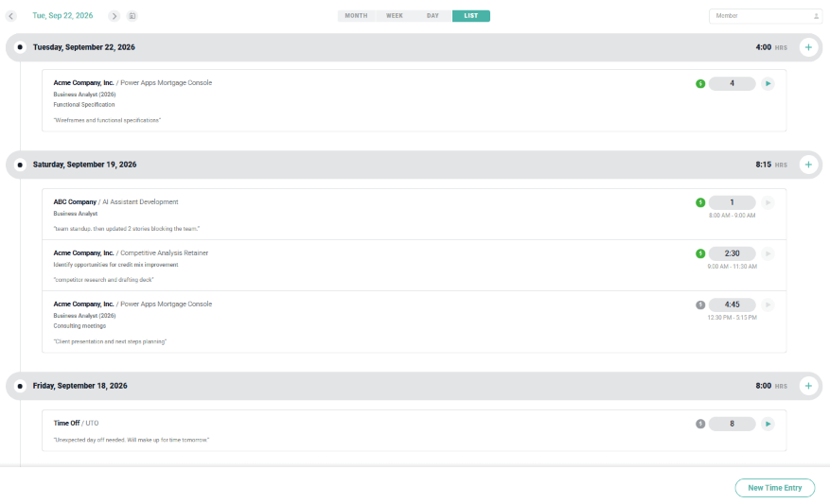Click the 12:30 PM - 5:15 PM time range
This screenshot has height=504, width=830.
(x=733, y=318)
